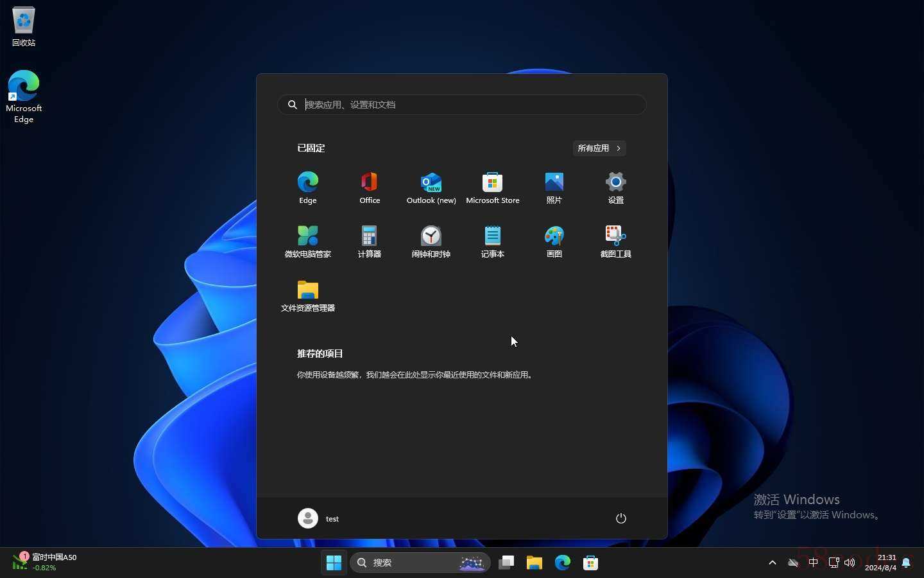Open Task View on the taskbar
The image size is (924, 578).
[506, 563]
